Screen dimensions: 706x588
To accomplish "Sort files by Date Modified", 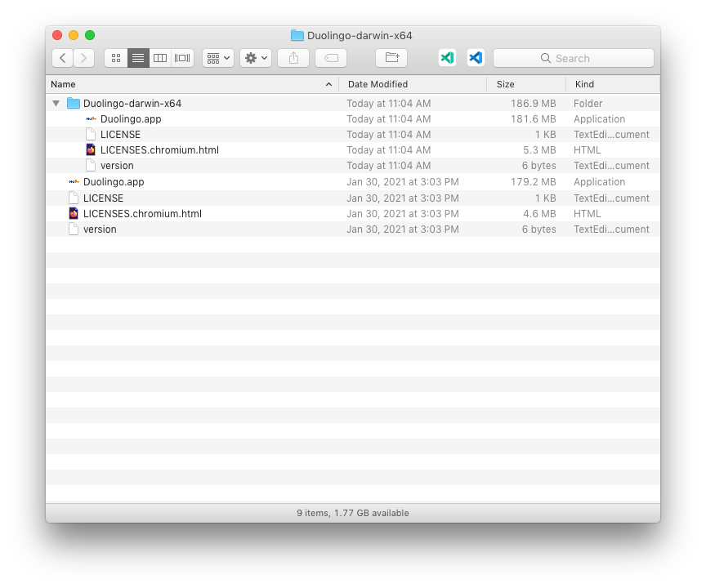I will [x=378, y=84].
